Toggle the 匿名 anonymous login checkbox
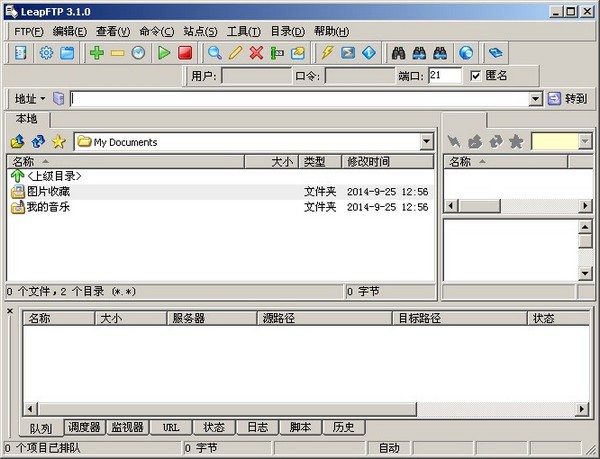Viewport: 600px width, 459px height. (x=476, y=76)
